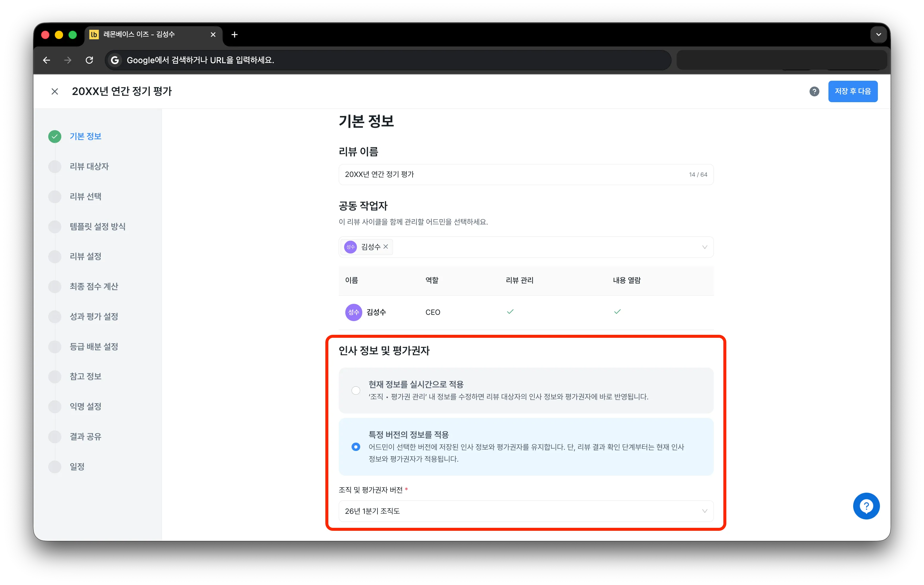Go to 리뷰 선택 step

pos(85,197)
